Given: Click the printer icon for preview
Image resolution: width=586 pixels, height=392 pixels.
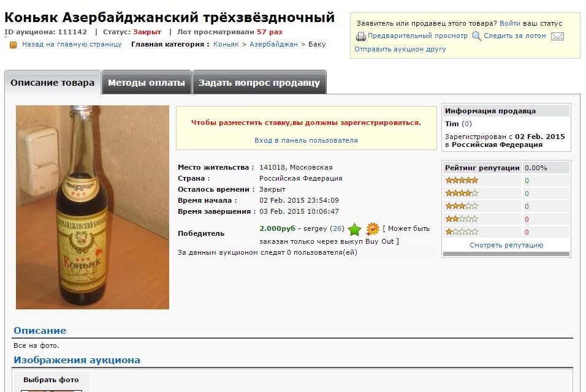Looking at the screenshot, I should pos(360,36).
